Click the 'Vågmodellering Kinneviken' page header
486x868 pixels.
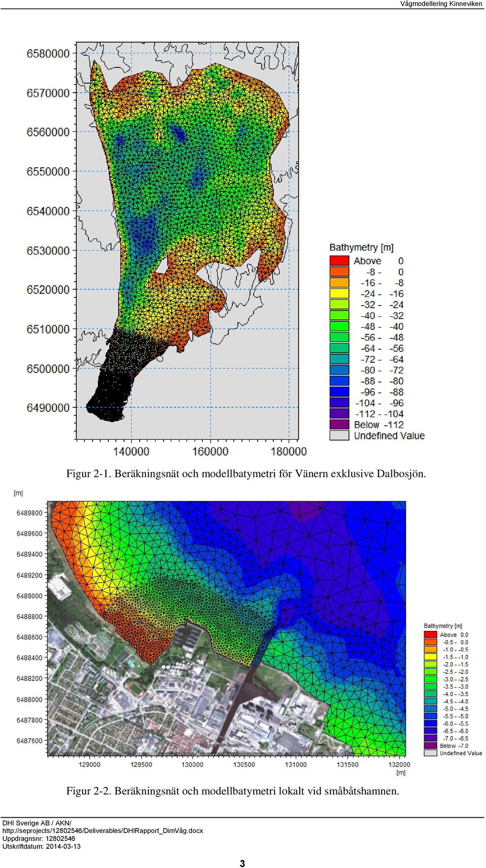[x=441, y=4]
